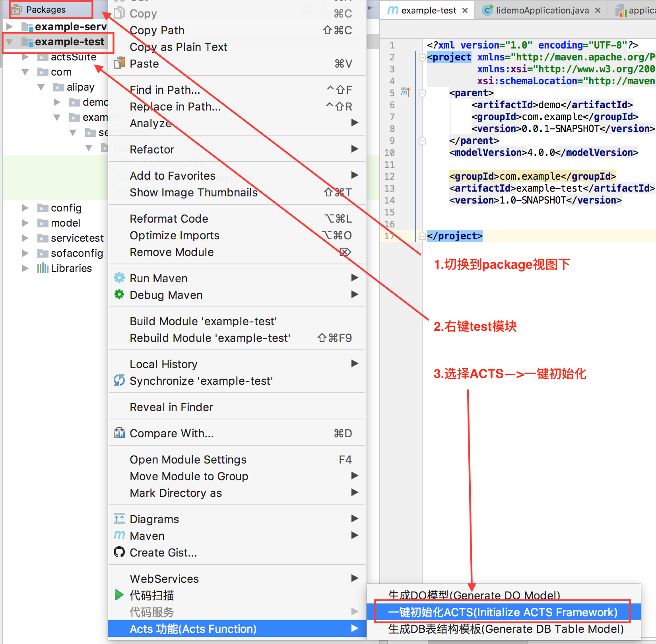
Task: Open the Packages view selector
Action: coord(46,10)
